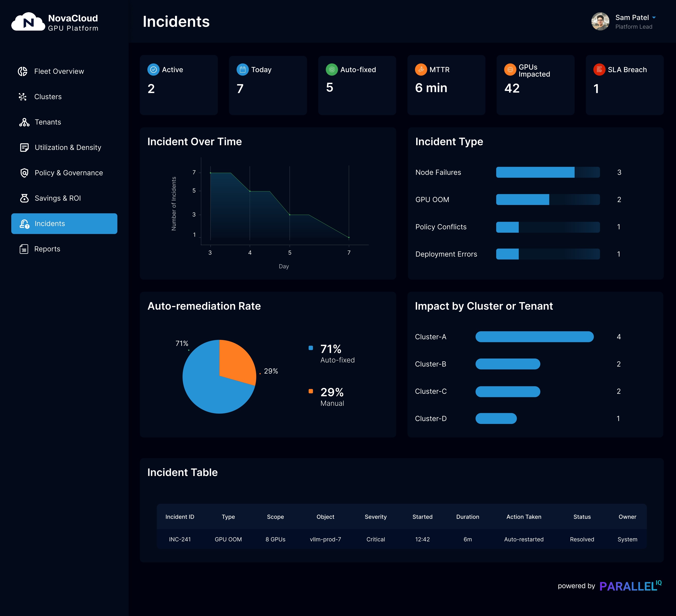Click the NovaCloud cloud logo icon
The image size is (676, 616).
[x=28, y=22]
